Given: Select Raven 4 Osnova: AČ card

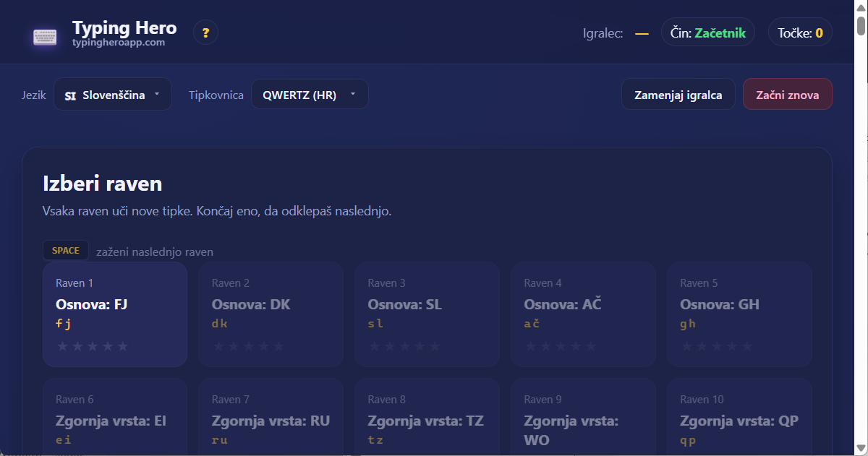Looking at the screenshot, I should (x=584, y=314).
